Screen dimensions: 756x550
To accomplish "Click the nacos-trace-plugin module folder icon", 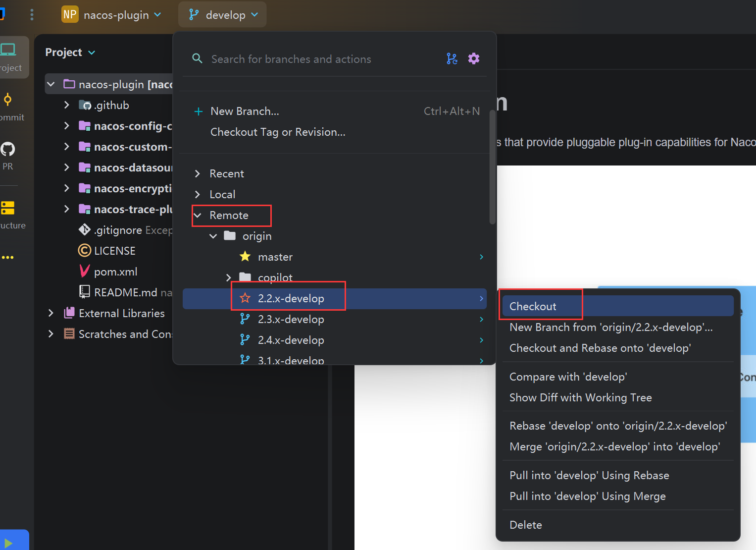I will 85,209.
